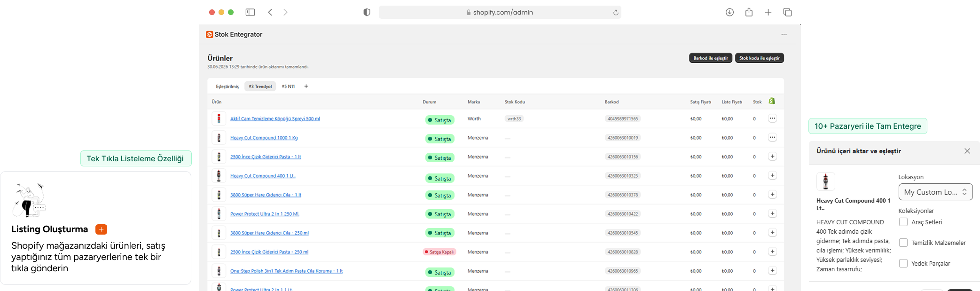
Task: Click plus for 2500 İnce Çizik Pasta 250 ml
Action: (772, 252)
